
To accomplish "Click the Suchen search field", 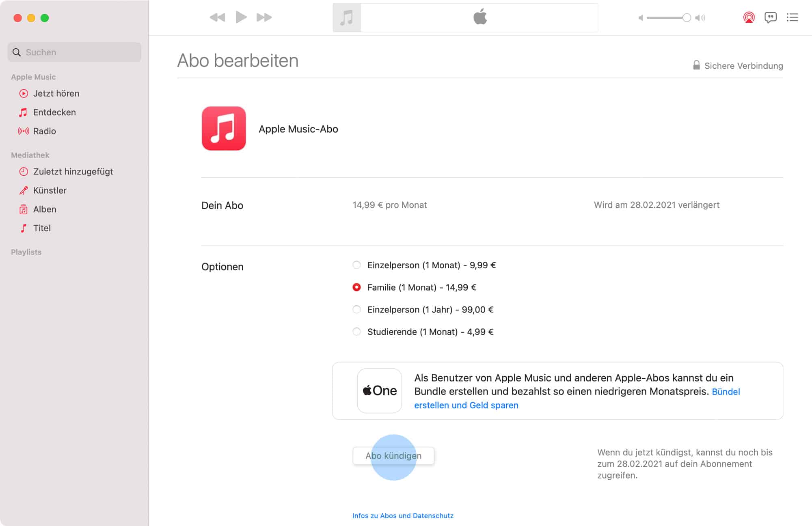I will point(74,52).
